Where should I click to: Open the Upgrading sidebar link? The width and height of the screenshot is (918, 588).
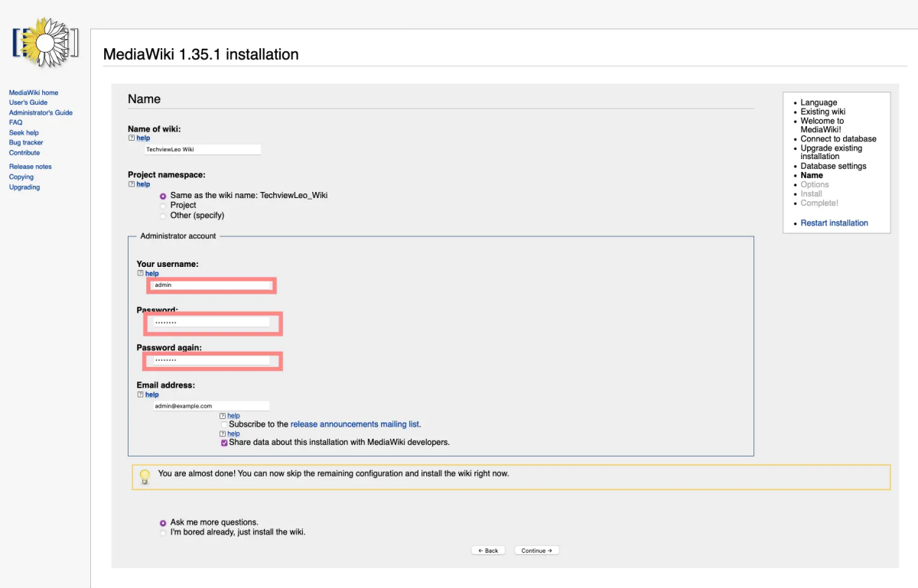click(24, 187)
